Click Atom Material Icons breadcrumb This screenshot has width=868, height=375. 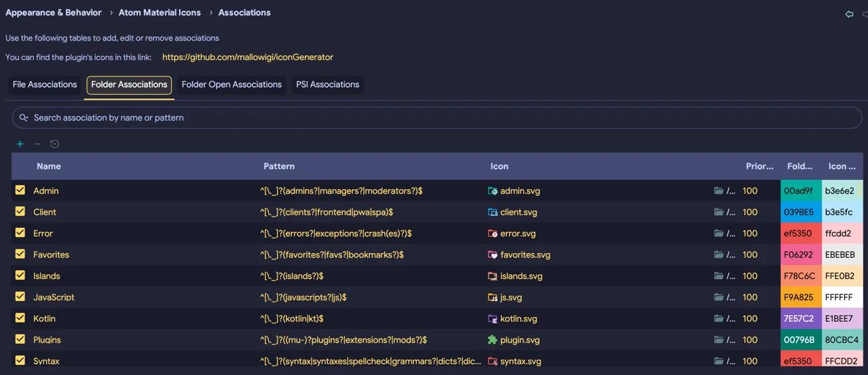coord(160,13)
